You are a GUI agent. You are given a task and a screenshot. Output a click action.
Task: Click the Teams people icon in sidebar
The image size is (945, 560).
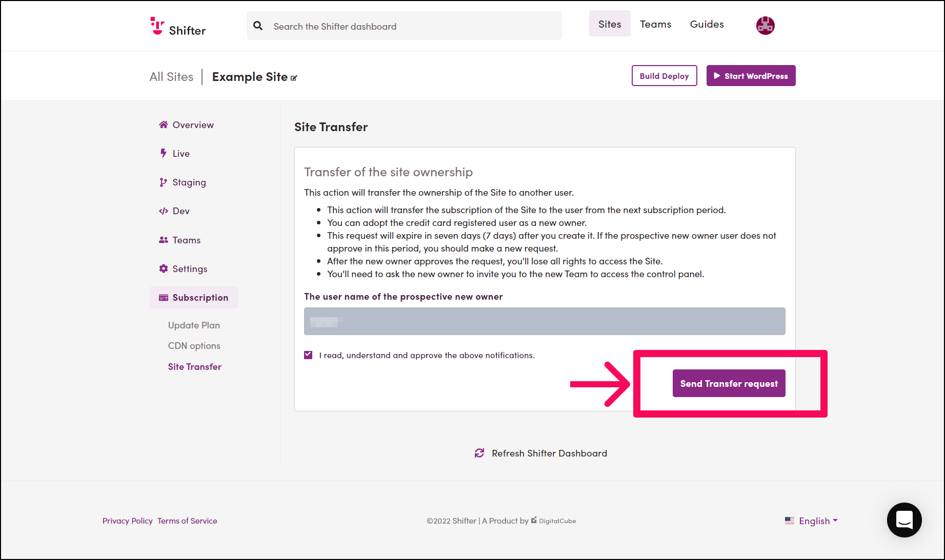click(164, 240)
